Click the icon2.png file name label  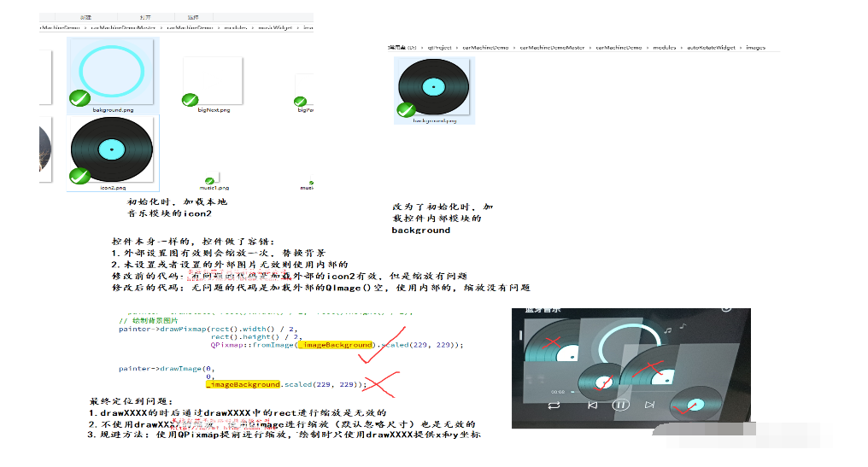pyautogui.click(x=113, y=188)
